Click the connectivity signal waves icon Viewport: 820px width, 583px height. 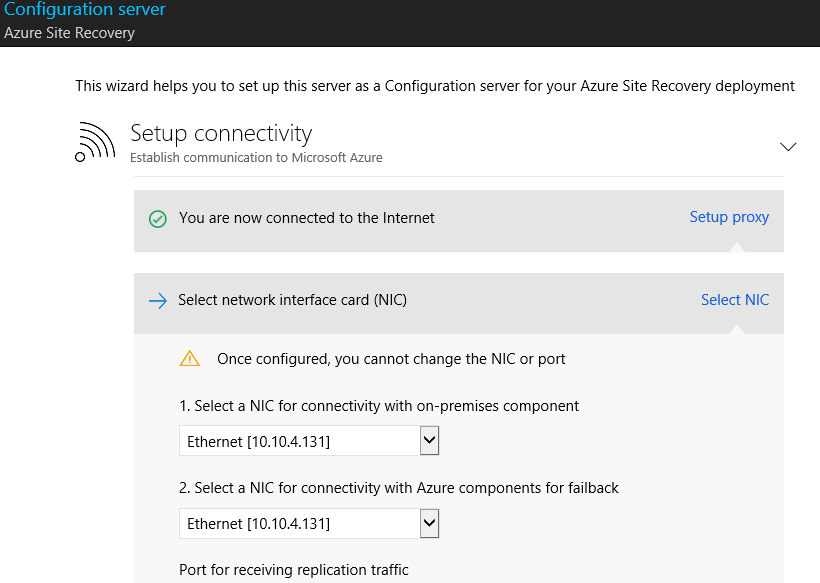95,142
